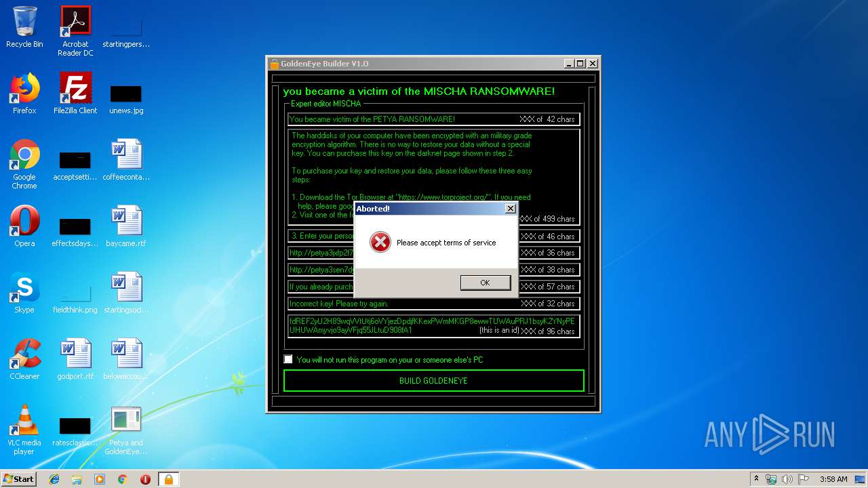Open the media player taskbar icon

(x=99, y=479)
